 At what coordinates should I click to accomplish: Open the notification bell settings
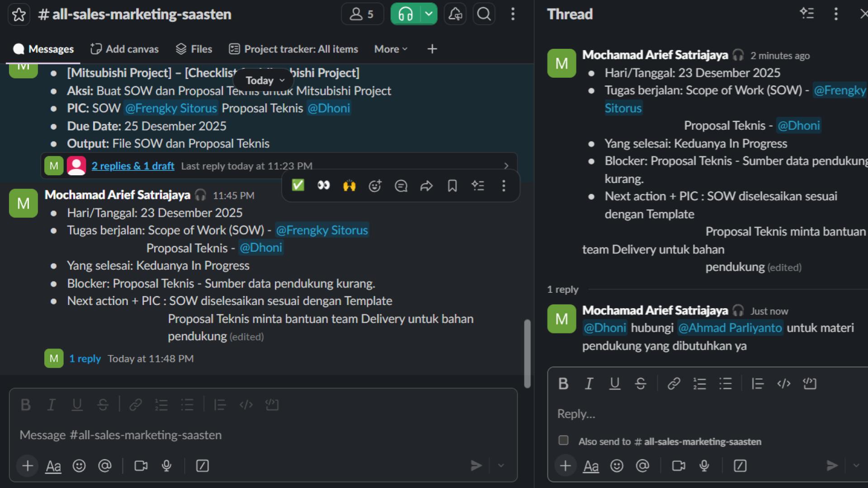click(x=455, y=14)
